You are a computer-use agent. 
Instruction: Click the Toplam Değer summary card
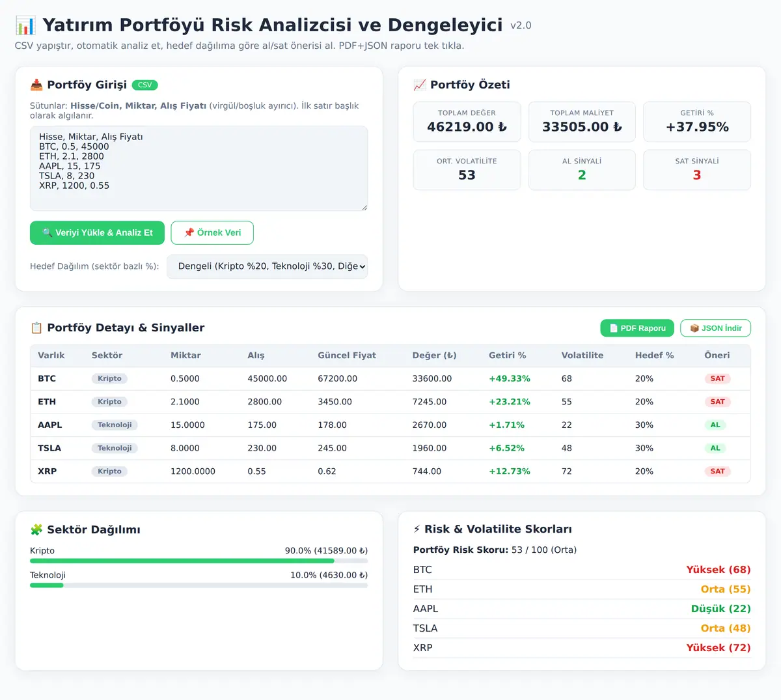[x=467, y=122]
